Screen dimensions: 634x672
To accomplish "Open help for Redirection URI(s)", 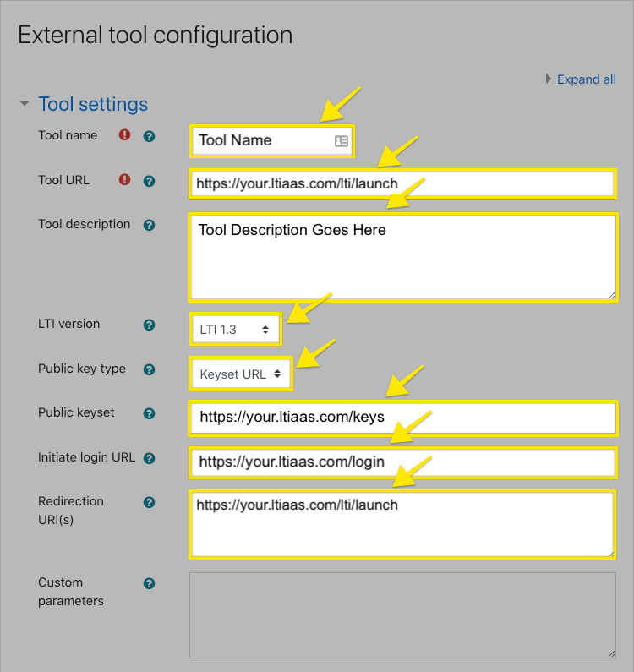I will point(149,502).
